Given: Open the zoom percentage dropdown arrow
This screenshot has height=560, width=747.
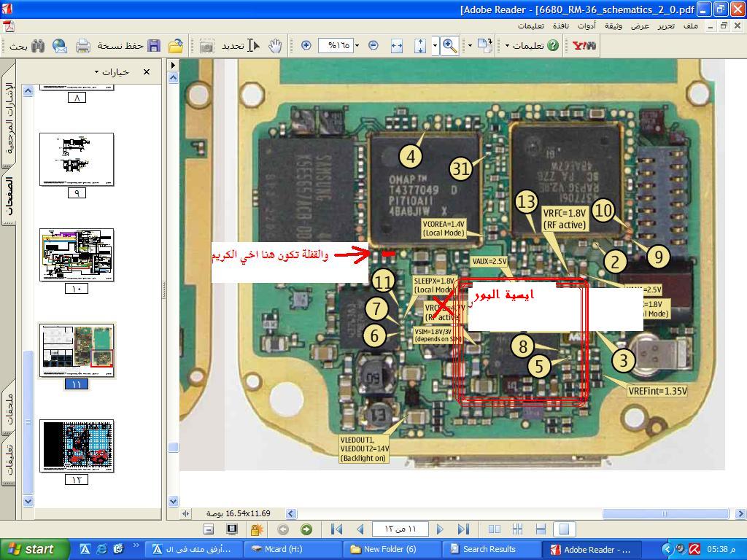Looking at the screenshot, I should click(x=357, y=46).
